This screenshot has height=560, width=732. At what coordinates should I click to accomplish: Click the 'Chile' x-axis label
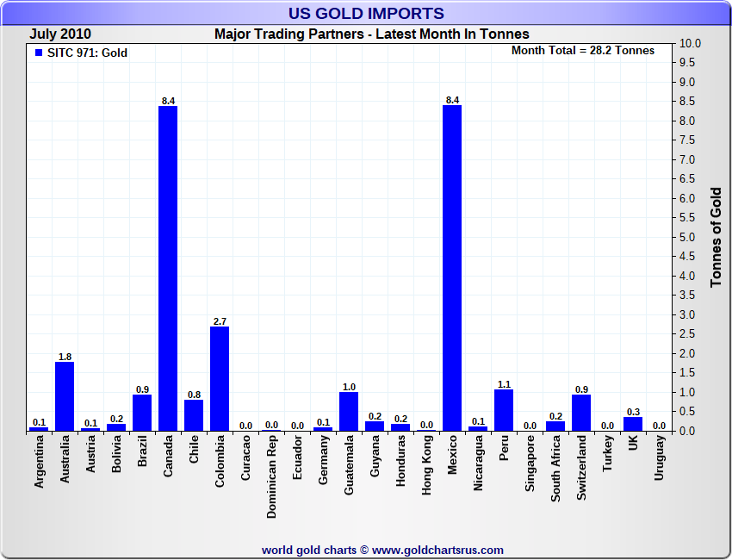195,449
